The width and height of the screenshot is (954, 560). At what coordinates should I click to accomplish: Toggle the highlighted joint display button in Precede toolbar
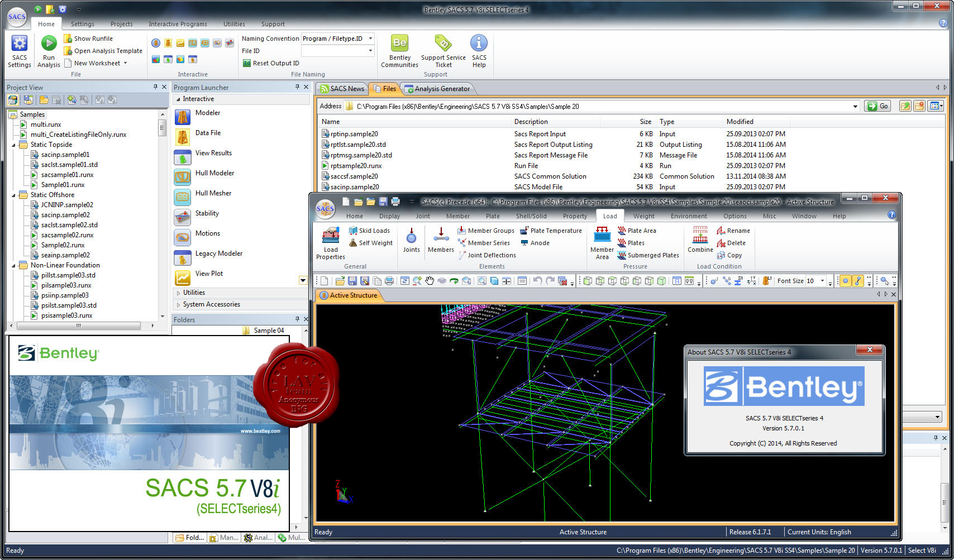point(846,281)
